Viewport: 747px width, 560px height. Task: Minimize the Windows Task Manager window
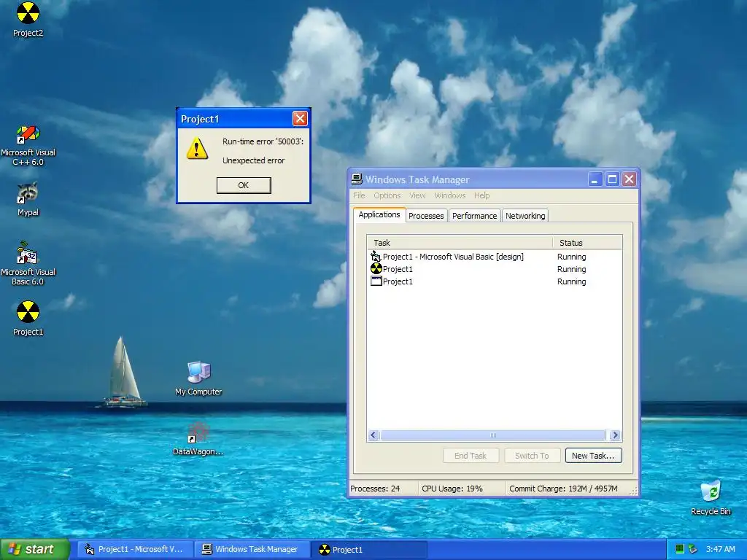tap(595, 179)
